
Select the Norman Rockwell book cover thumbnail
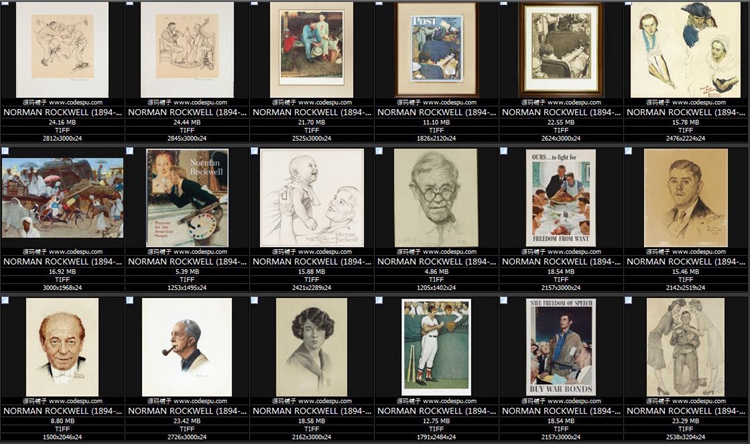click(x=187, y=198)
